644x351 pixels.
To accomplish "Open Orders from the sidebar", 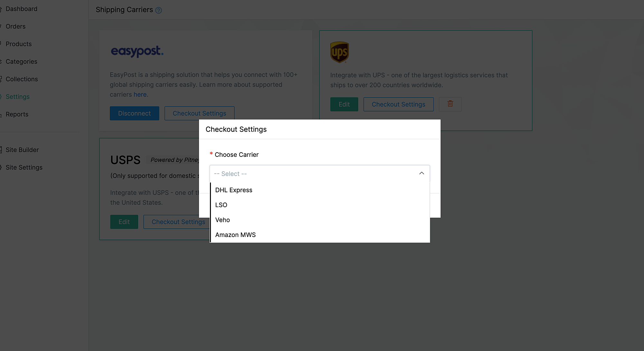I will tap(15, 26).
